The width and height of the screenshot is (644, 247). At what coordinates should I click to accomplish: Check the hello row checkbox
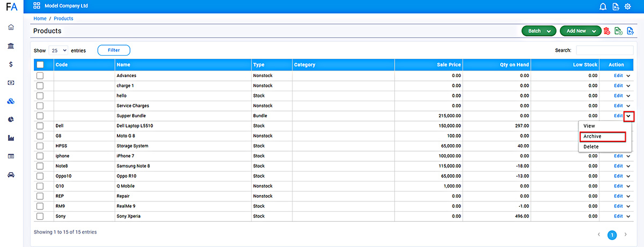point(40,95)
